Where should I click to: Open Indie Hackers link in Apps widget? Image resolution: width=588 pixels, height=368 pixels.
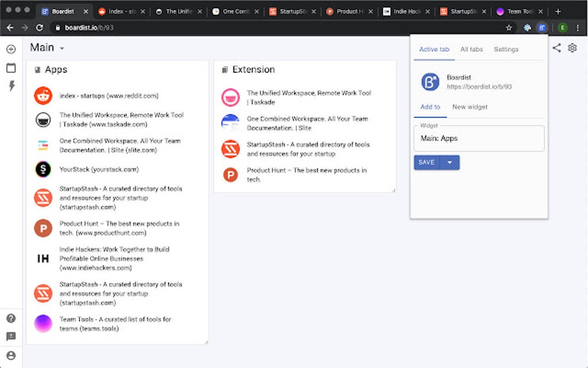point(114,258)
